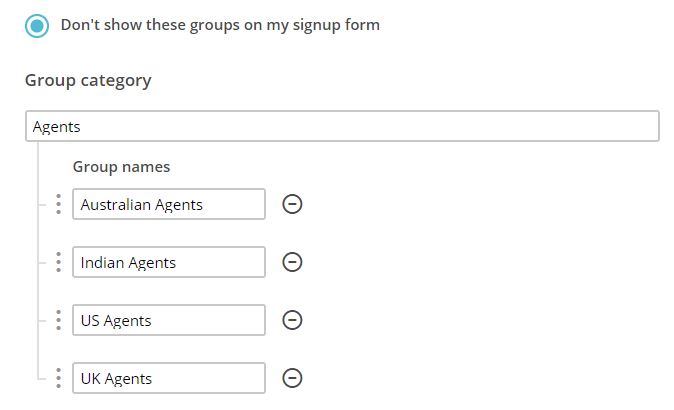Image resolution: width=674 pixels, height=410 pixels.
Task: Grab drag handle for Australian Agents
Action: tap(58, 204)
